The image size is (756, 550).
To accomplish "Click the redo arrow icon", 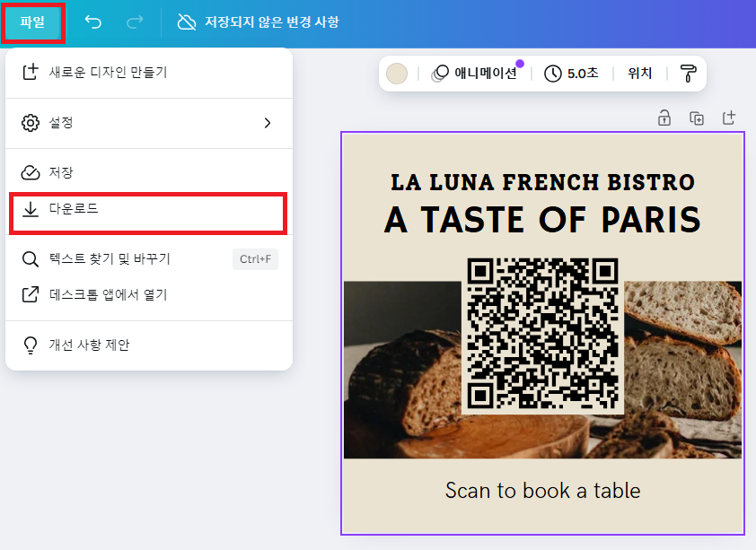I will pyautogui.click(x=135, y=22).
